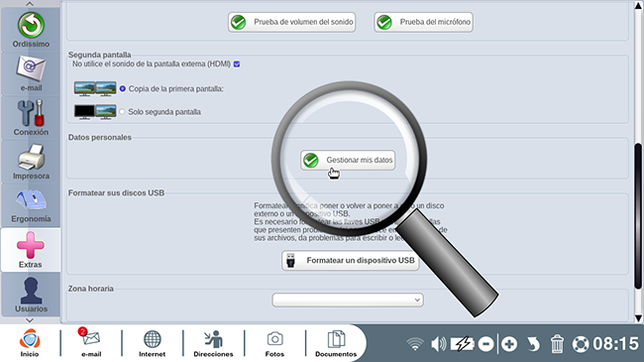Click the mirrored dual-screen thumbnail
This screenshot has width=644, height=362.
(95, 88)
